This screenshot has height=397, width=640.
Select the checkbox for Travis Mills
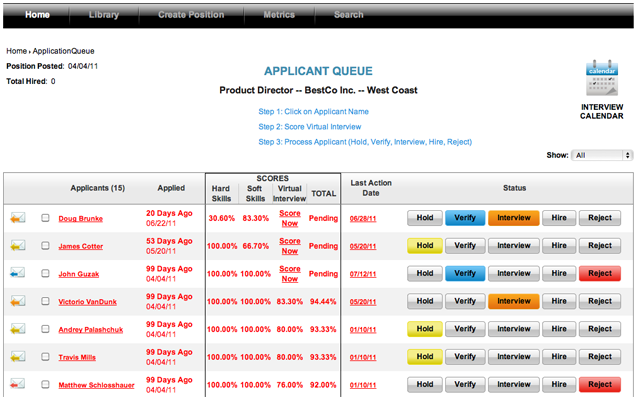[45, 357]
